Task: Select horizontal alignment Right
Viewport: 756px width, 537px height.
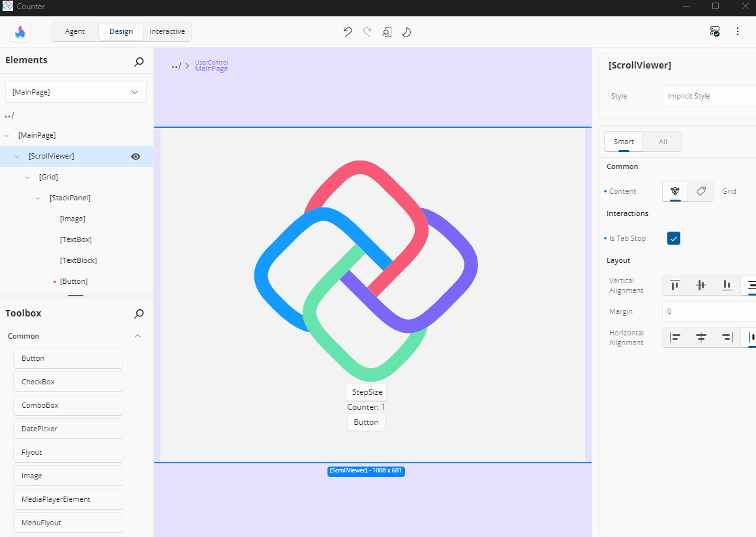Action: pos(727,337)
